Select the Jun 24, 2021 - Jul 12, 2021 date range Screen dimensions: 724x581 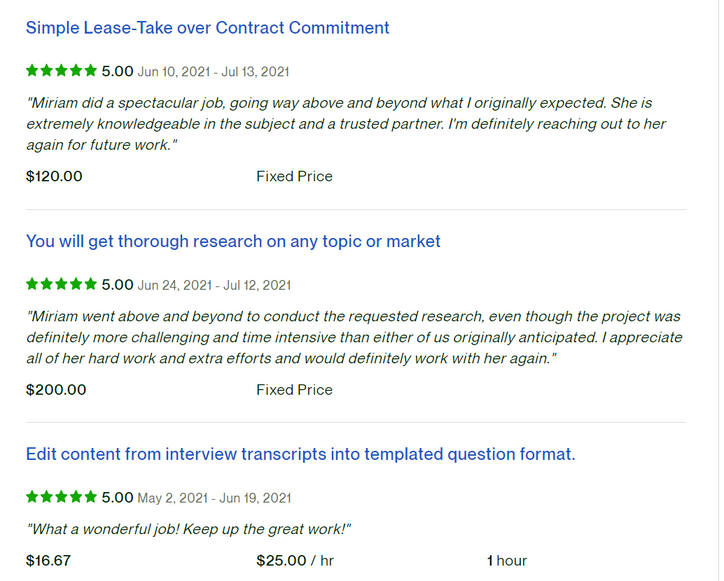pos(213,285)
